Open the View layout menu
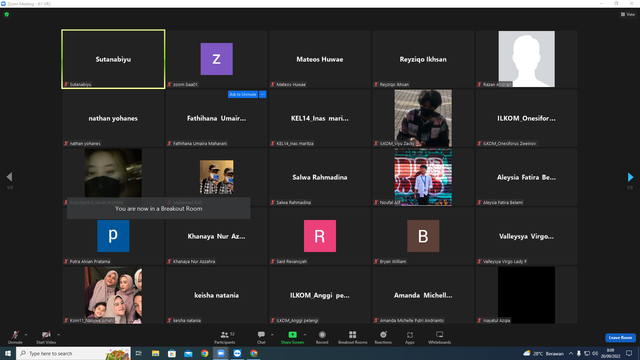This screenshot has width=640, height=360. (x=628, y=14)
